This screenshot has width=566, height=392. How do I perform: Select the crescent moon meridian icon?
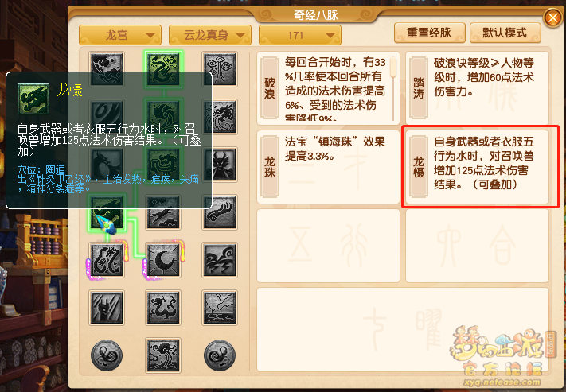pyautogui.click(x=163, y=260)
